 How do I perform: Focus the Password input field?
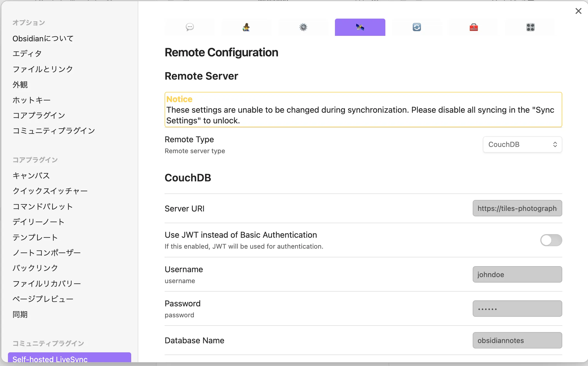click(x=517, y=309)
